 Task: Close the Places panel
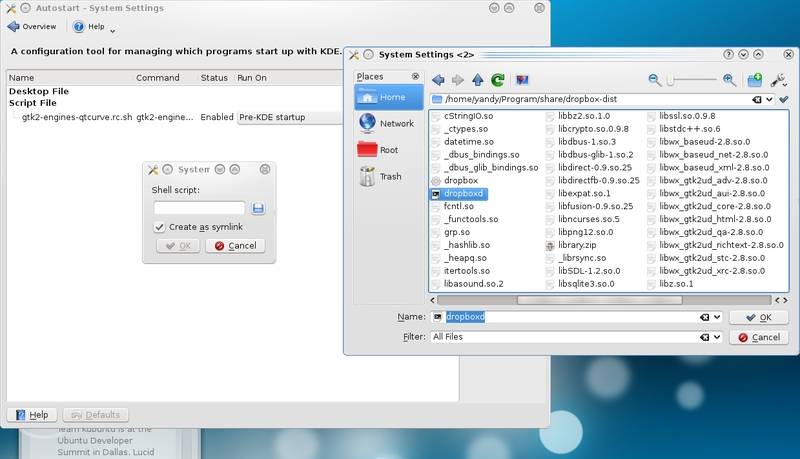[x=416, y=76]
